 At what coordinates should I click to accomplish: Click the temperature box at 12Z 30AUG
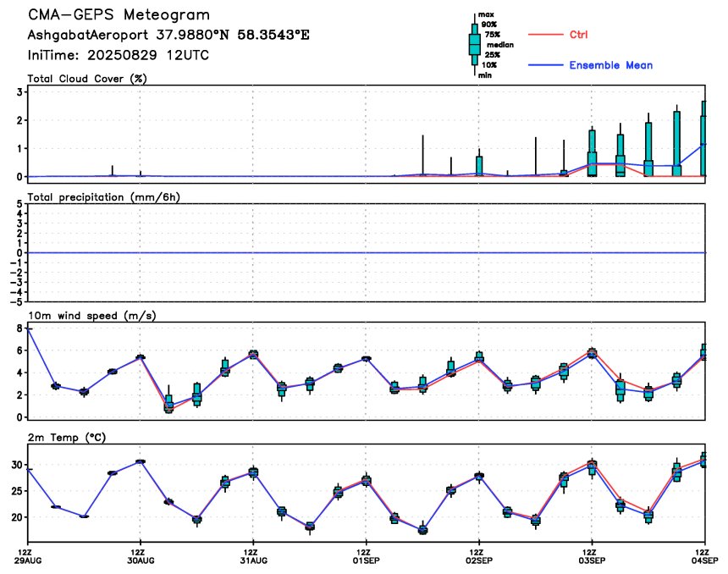click(141, 461)
